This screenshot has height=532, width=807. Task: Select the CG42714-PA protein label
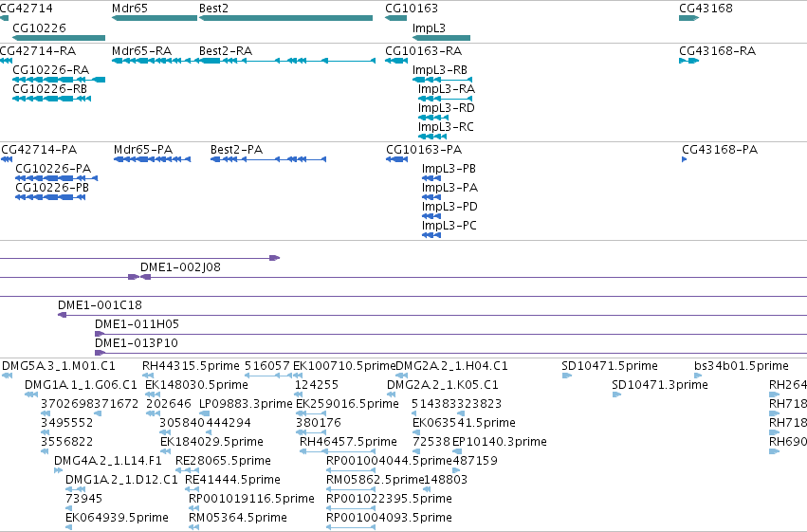(x=39, y=150)
